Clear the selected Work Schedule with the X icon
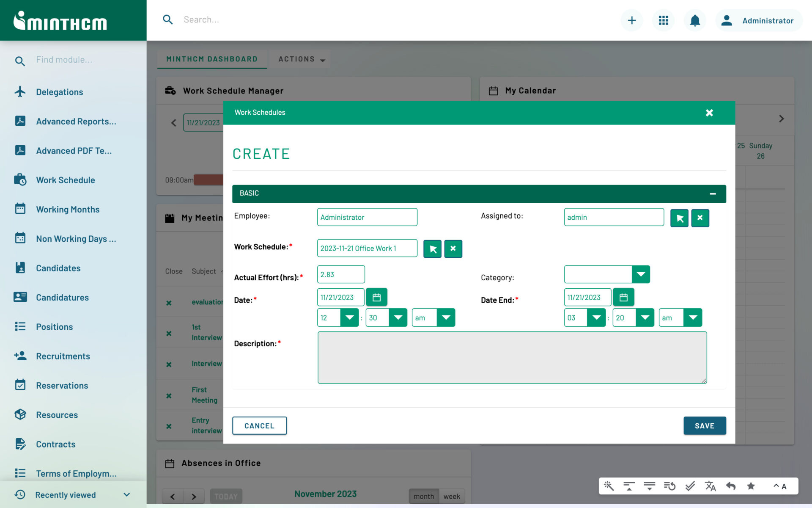 click(453, 248)
